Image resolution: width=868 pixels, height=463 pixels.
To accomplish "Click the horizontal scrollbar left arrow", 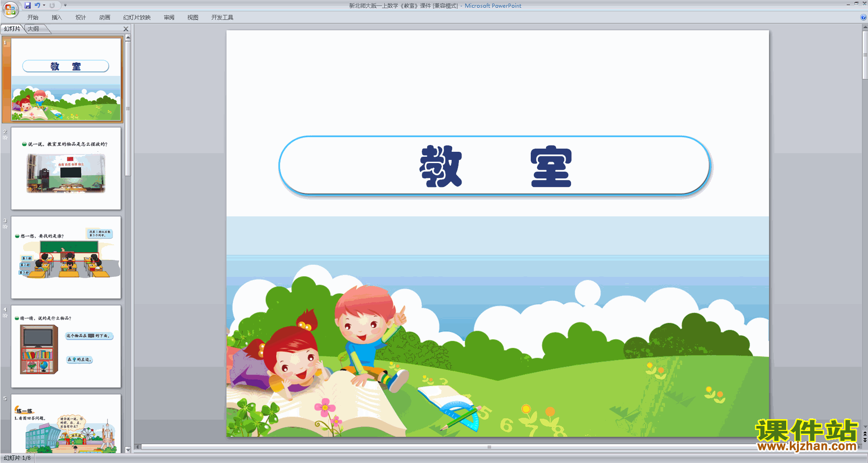I will 137,447.
